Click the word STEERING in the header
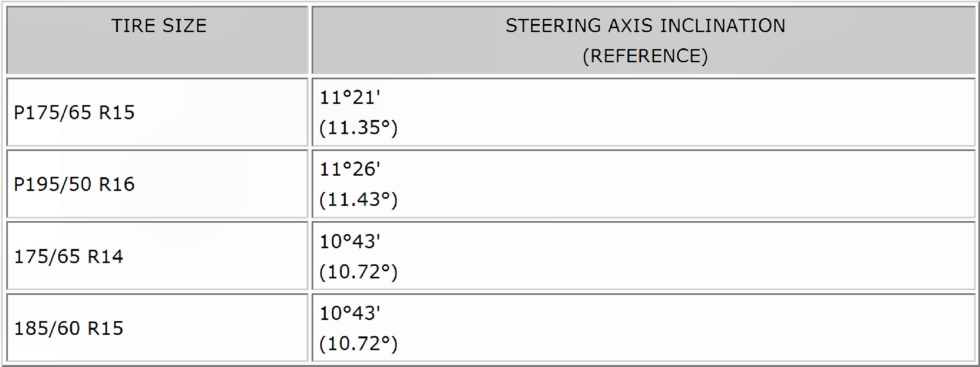The height and width of the screenshot is (367, 980). (553, 26)
